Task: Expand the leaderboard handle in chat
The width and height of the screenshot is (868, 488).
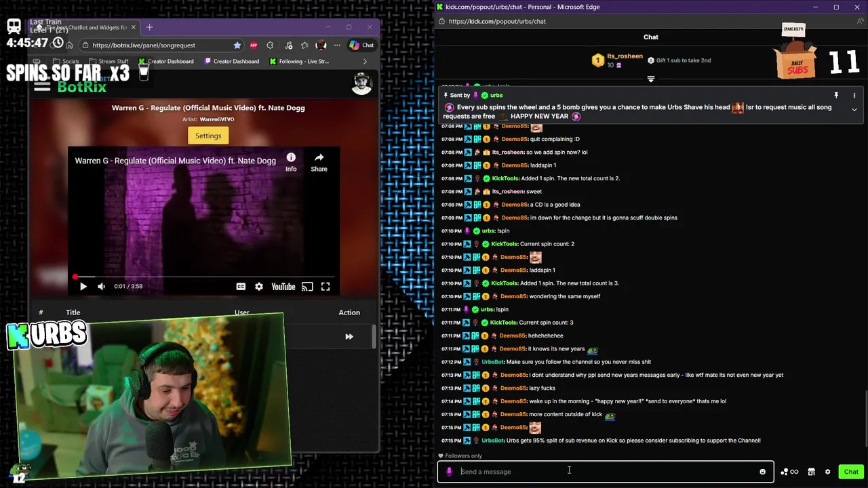Action: 651,79
